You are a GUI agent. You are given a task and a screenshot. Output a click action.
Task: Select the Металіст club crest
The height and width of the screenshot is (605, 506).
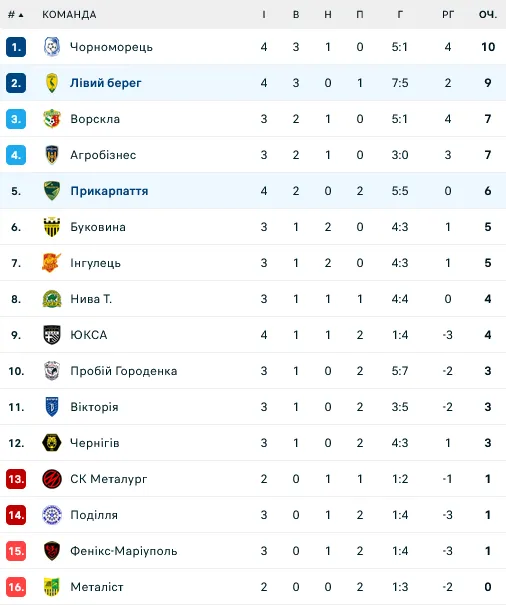(x=52, y=587)
